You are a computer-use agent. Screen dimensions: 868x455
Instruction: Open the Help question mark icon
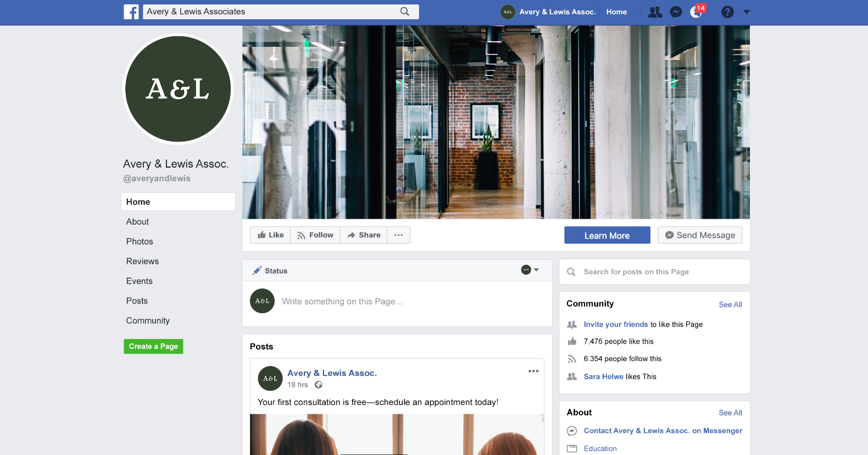pyautogui.click(x=727, y=12)
